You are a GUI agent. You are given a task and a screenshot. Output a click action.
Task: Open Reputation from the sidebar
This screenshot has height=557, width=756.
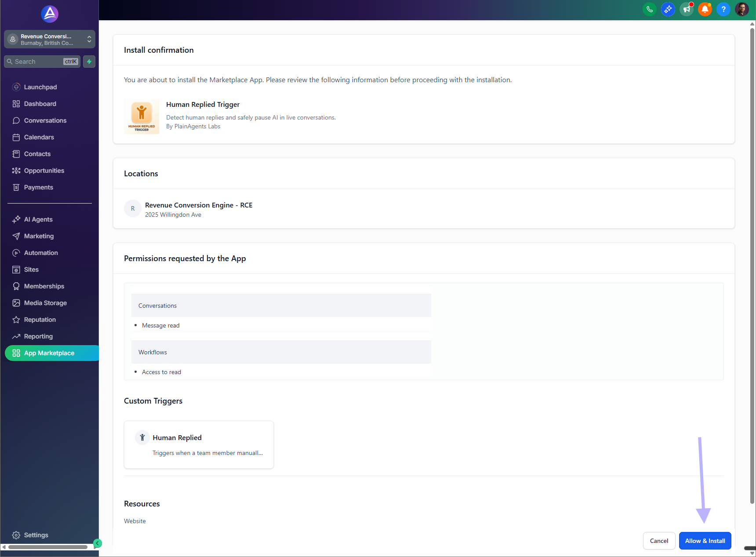[40, 320]
